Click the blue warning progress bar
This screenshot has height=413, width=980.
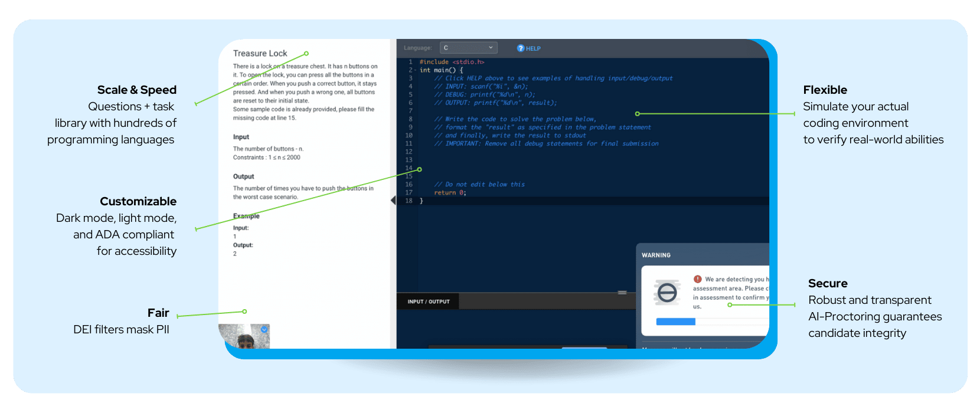(676, 322)
